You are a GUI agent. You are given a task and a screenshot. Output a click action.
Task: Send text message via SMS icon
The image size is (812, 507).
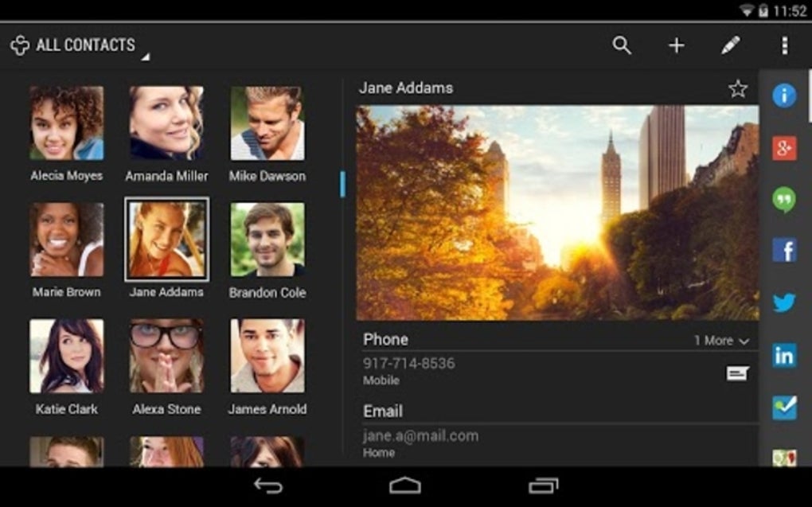[x=737, y=373]
